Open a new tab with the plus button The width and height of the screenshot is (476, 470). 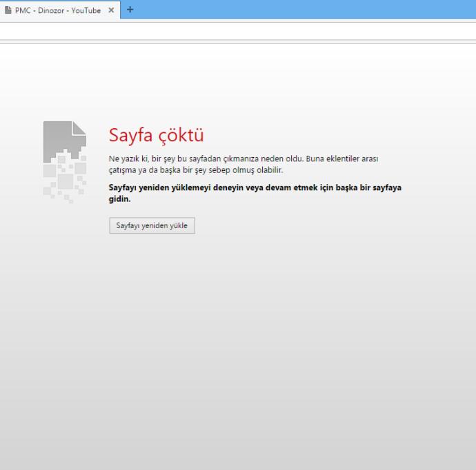point(130,10)
